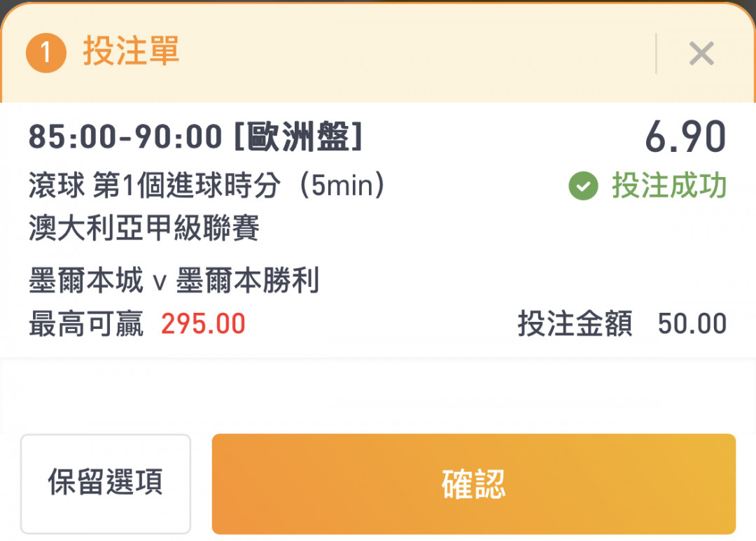Click the 最高可贏 max win label

tap(86, 323)
